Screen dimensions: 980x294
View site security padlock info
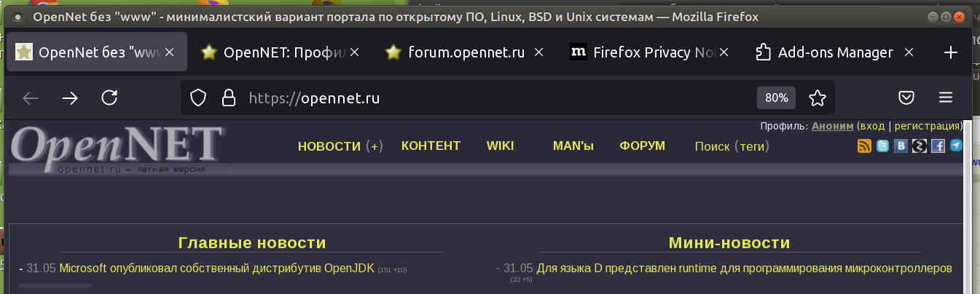229,98
